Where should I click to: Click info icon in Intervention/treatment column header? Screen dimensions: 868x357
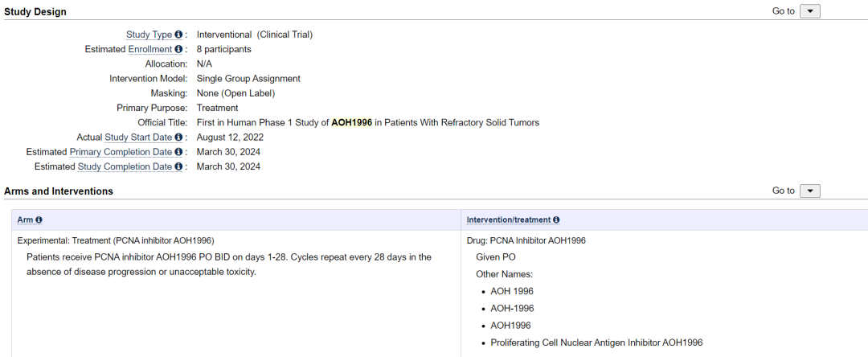click(556, 220)
